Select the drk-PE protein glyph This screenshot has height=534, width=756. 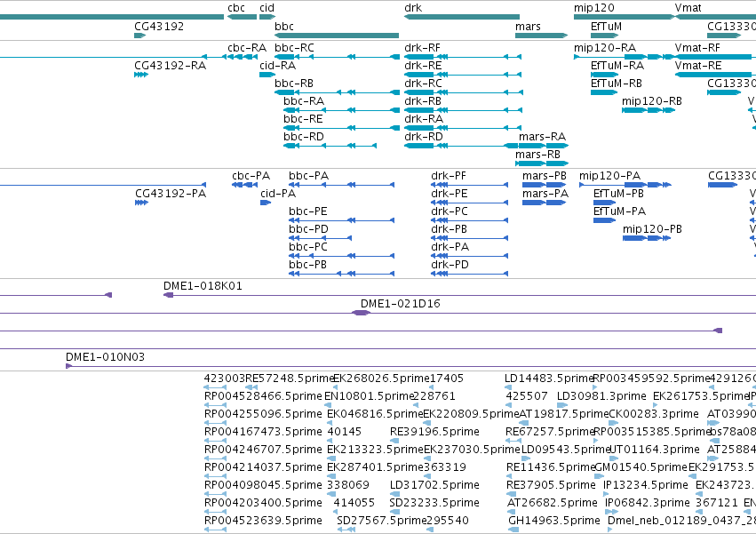tap(469, 203)
